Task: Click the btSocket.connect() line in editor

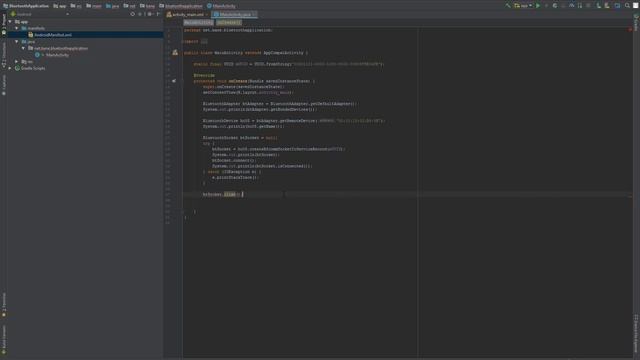Action: pyautogui.click(x=233, y=160)
